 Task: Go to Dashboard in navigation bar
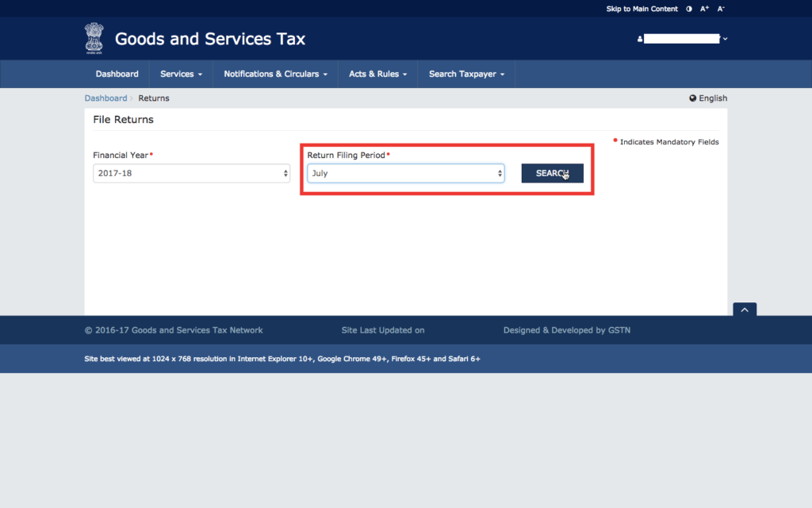point(117,74)
